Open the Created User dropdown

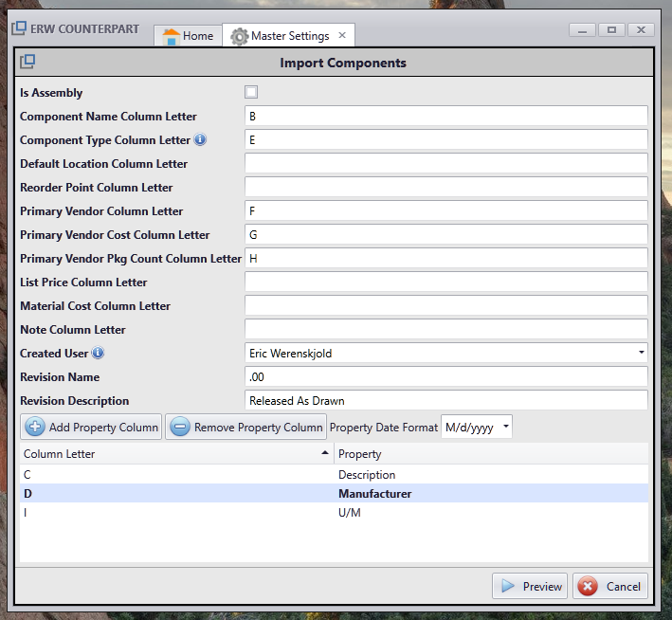pyautogui.click(x=641, y=353)
